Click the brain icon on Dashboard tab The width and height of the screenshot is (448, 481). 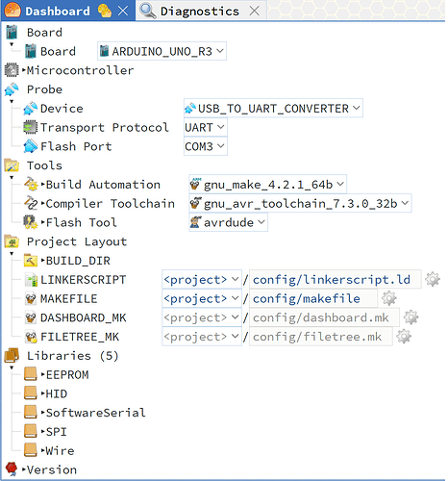tap(105, 11)
